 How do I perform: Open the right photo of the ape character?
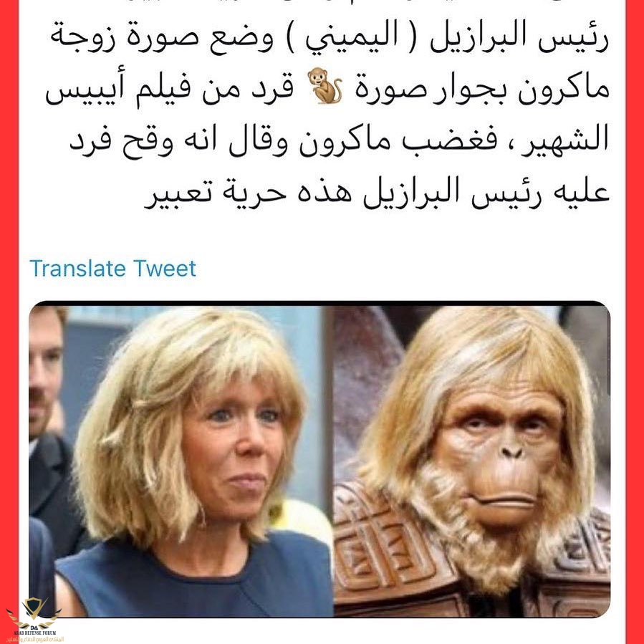(472, 461)
